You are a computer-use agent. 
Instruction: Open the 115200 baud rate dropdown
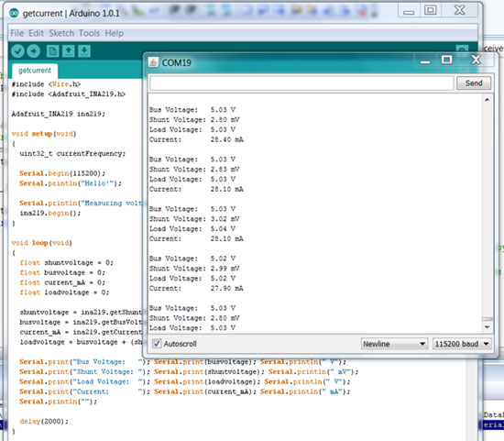[462, 344]
